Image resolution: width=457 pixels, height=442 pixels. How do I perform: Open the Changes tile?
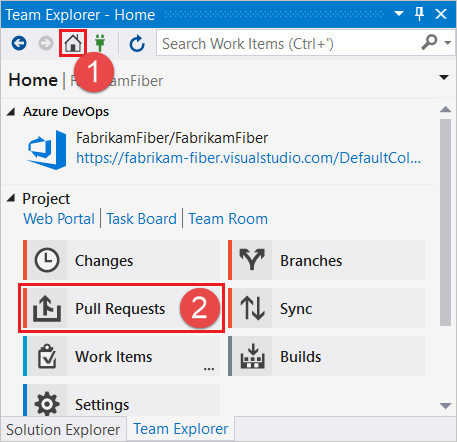[x=121, y=260]
